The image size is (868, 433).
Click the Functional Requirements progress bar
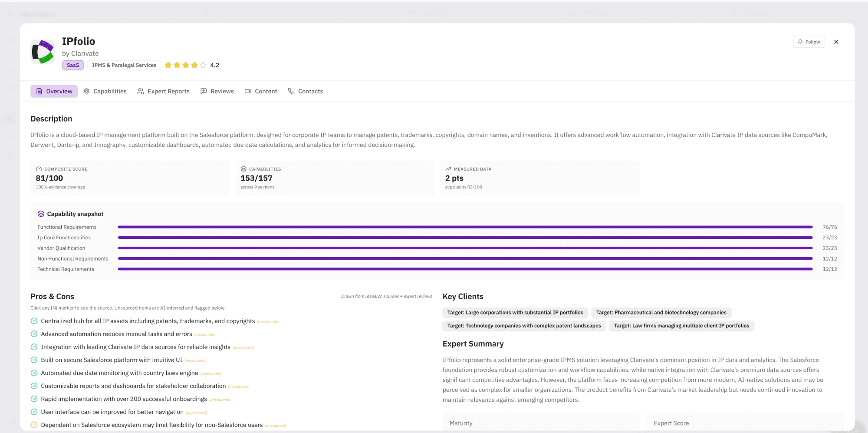(465, 227)
